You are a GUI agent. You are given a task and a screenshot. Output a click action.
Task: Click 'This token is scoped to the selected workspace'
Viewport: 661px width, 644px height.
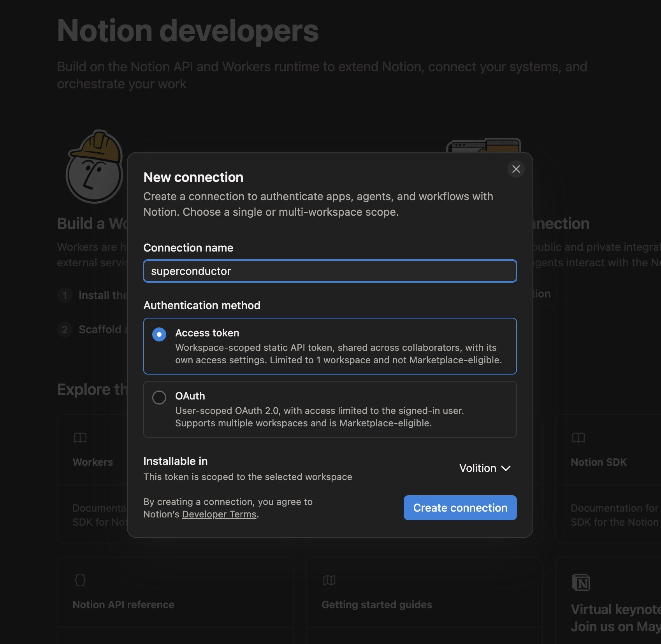click(x=248, y=477)
